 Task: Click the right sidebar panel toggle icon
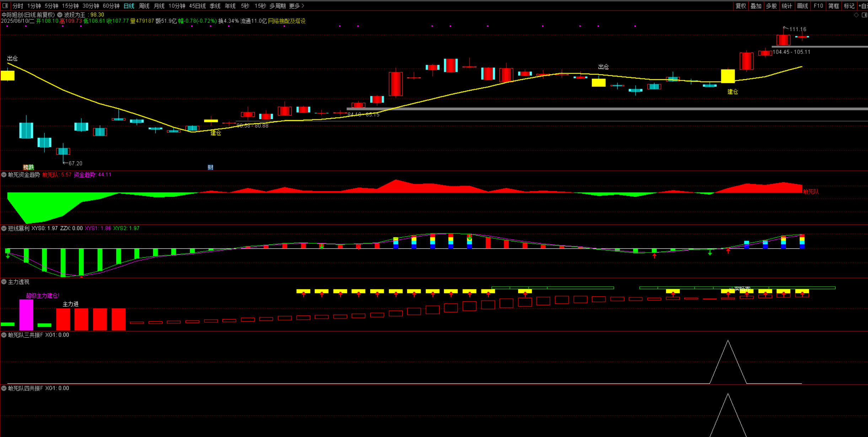pos(864,15)
